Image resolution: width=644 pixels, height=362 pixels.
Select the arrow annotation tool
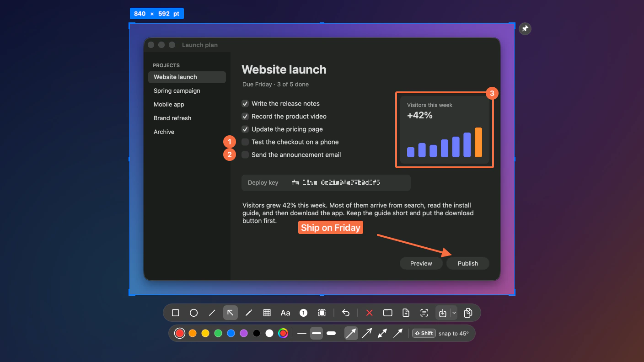(231, 313)
